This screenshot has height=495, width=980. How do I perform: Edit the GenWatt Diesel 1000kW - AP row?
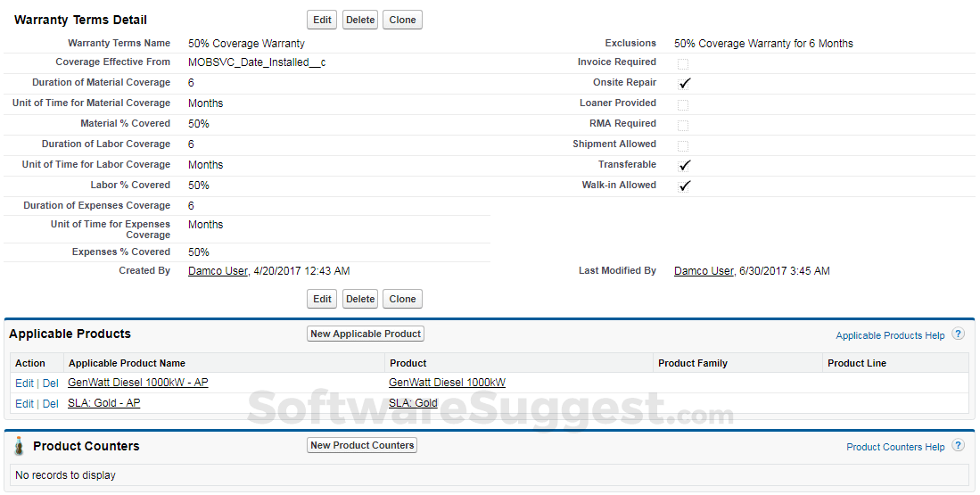[x=24, y=384]
